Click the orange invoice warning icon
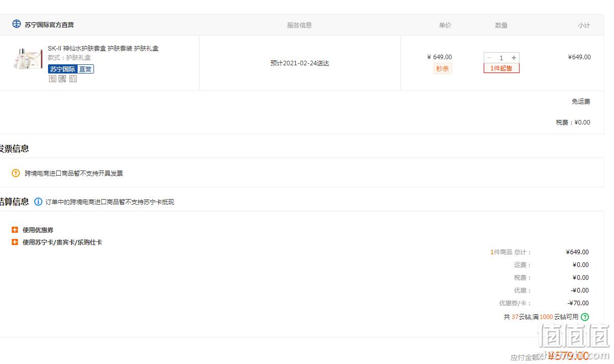614x364 pixels. (16, 173)
